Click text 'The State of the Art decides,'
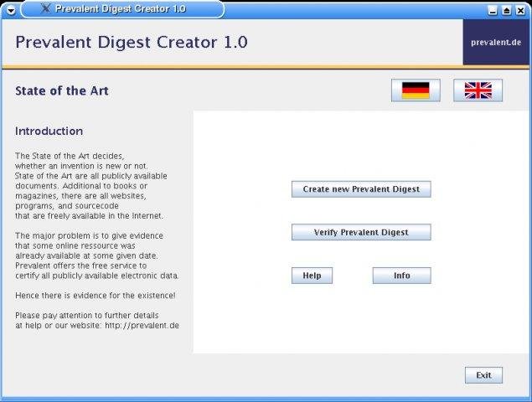This screenshot has width=532, height=402. pyautogui.click(x=70, y=156)
